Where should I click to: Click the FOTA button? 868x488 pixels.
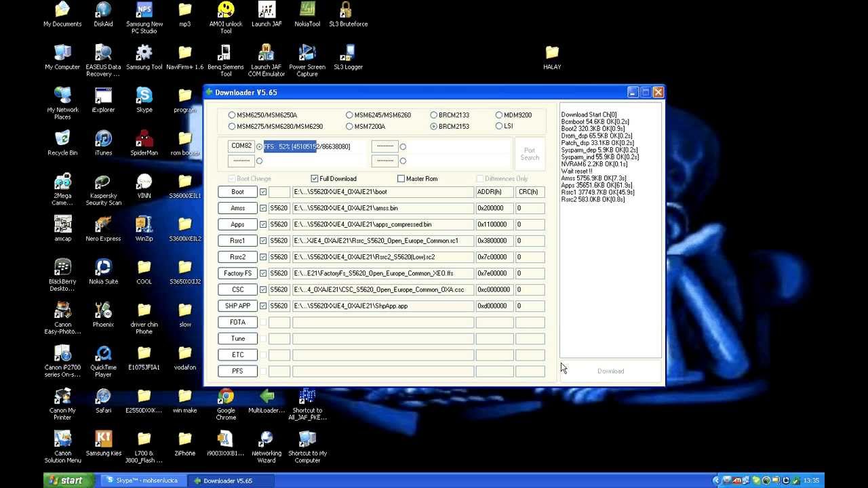coord(237,322)
